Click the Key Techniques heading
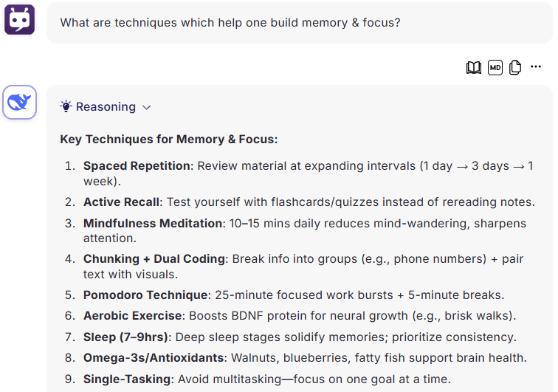 [169, 140]
